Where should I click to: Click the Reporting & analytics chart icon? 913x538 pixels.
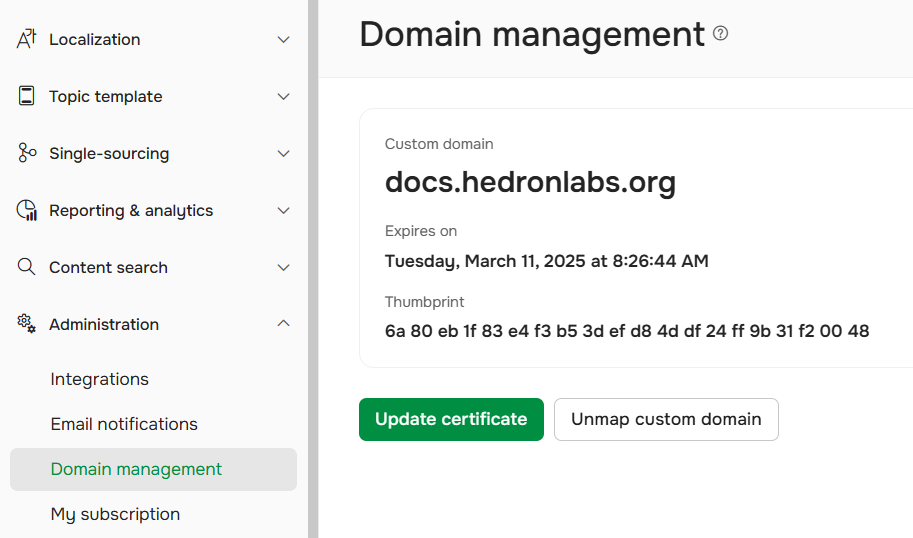(26, 210)
